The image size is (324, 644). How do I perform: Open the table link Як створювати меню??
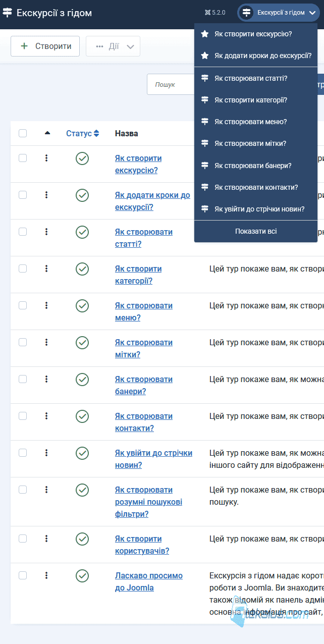click(144, 311)
